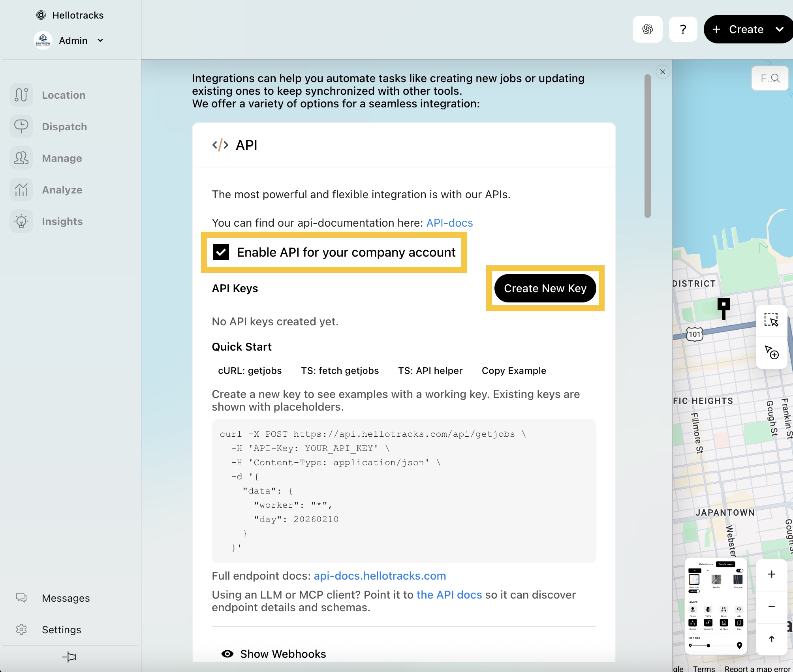
Task: Uncheck Enable API for your company account
Action: point(221,252)
